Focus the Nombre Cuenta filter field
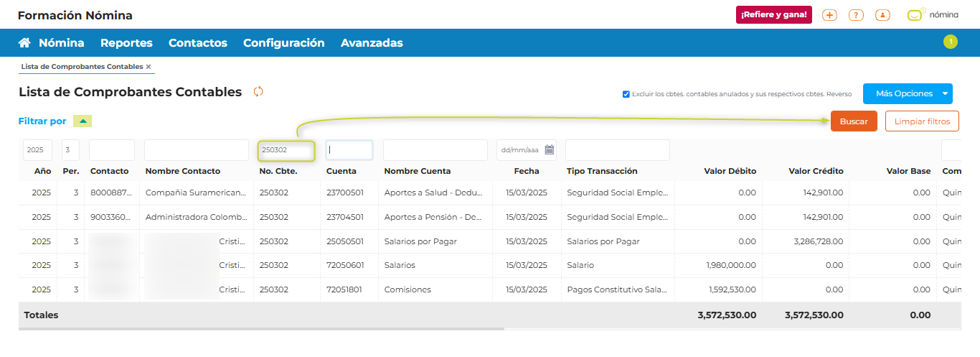Viewport: 980px width, 357px height. [x=435, y=150]
